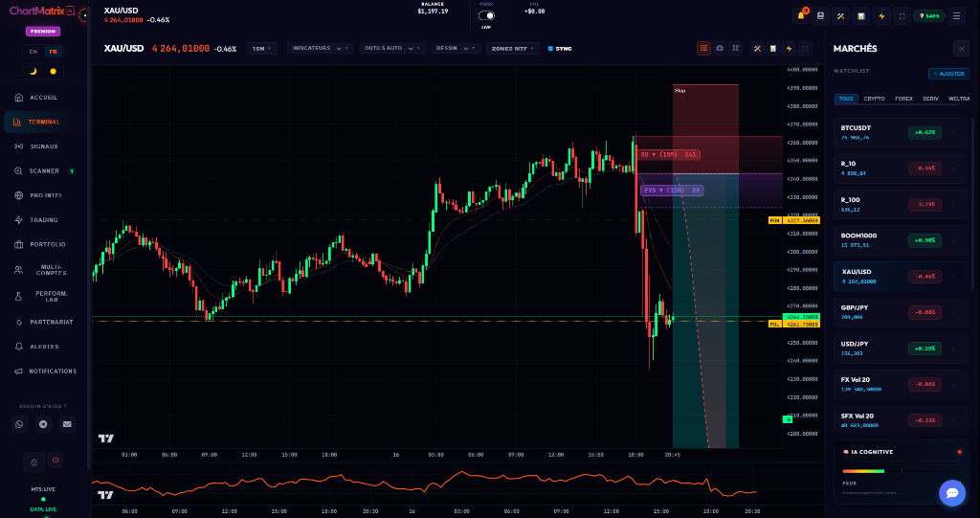Click the orange list icon above chart
The width and height of the screenshot is (980, 518).
click(703, 48)
